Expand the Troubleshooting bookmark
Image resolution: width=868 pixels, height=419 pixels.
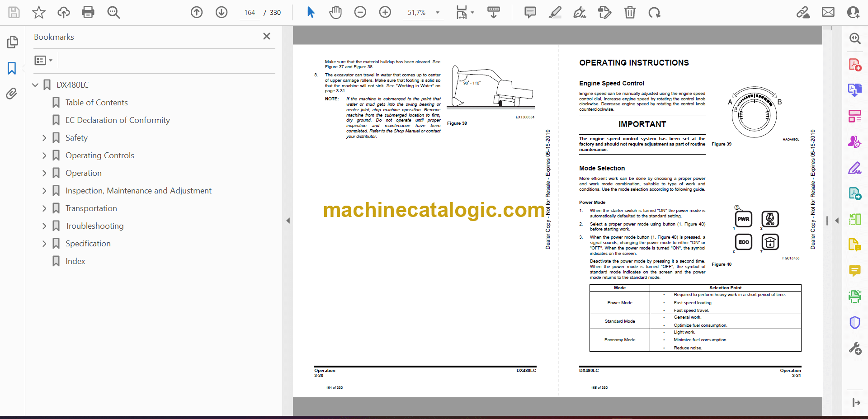(44, 226)
